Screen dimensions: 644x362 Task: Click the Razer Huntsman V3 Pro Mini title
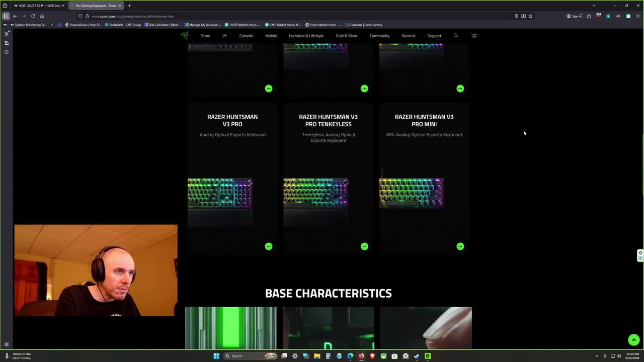[424, 120]
